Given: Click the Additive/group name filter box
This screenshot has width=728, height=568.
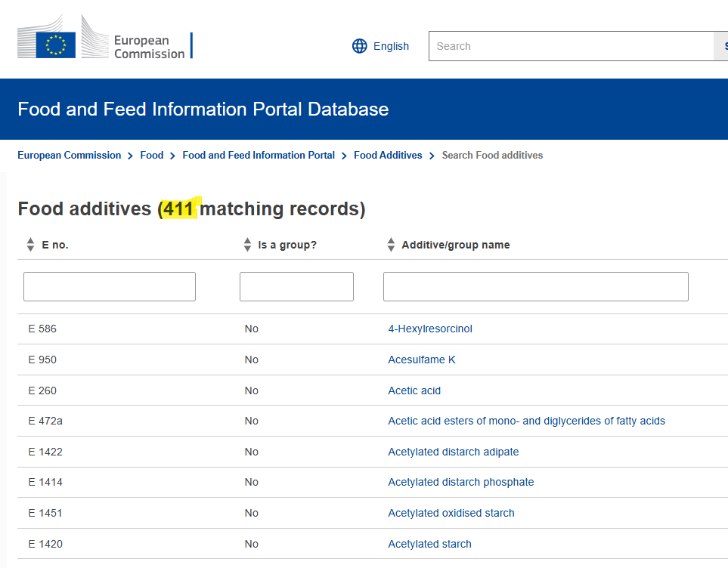Looking at the screenshot, I should 536,286.
